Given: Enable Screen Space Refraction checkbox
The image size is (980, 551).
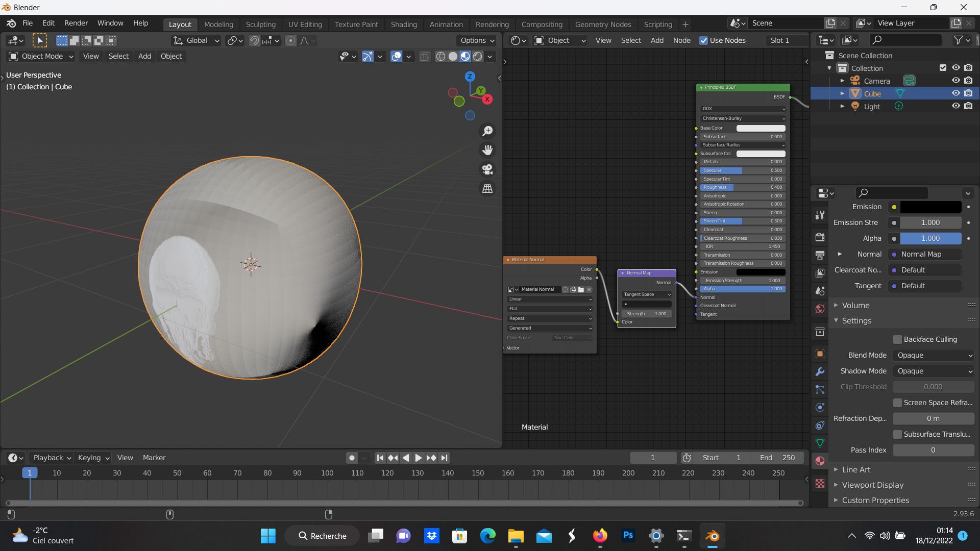Looking at the screenshot, I should pos(897,403).
